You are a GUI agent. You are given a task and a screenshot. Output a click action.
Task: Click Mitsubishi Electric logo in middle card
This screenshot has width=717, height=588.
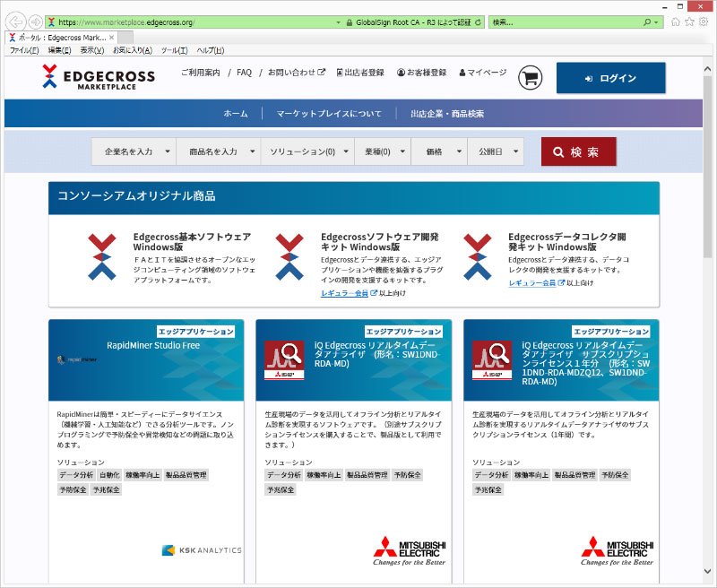(x=410, y=551)
